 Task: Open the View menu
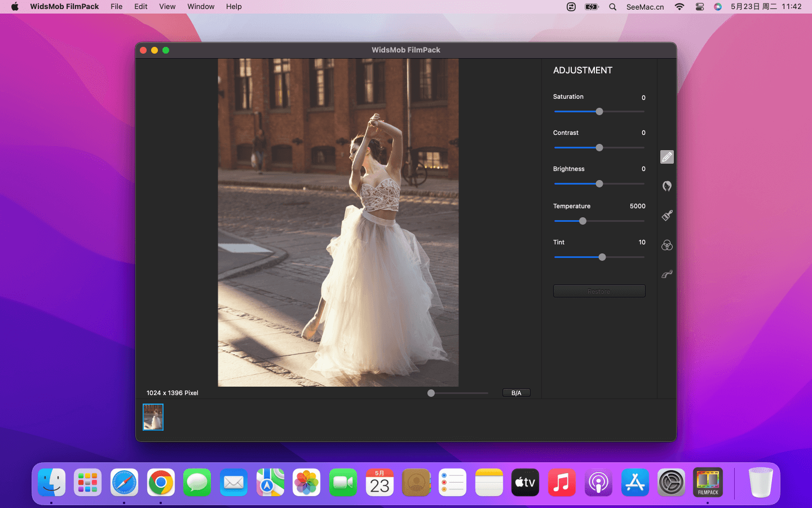click(x=167, y=7)
